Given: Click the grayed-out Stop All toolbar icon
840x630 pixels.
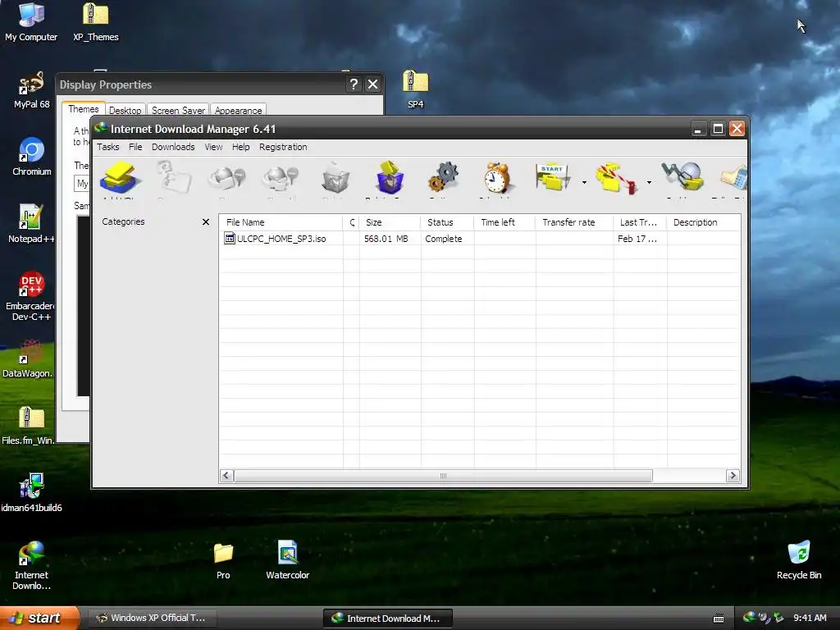Looking at the screenshot, I should coord(281,178).
